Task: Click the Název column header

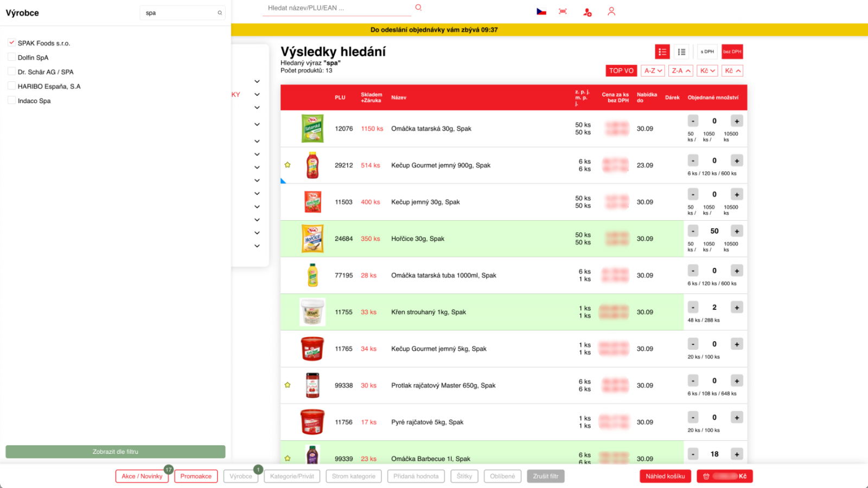Action: tap(399, 98)
